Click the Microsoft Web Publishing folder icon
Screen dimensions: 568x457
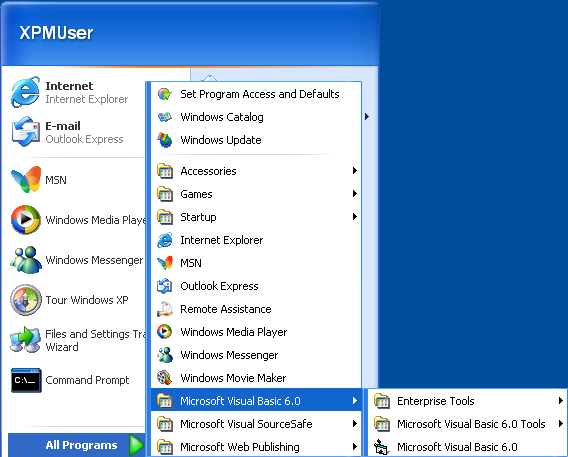(x=165, y=447)
